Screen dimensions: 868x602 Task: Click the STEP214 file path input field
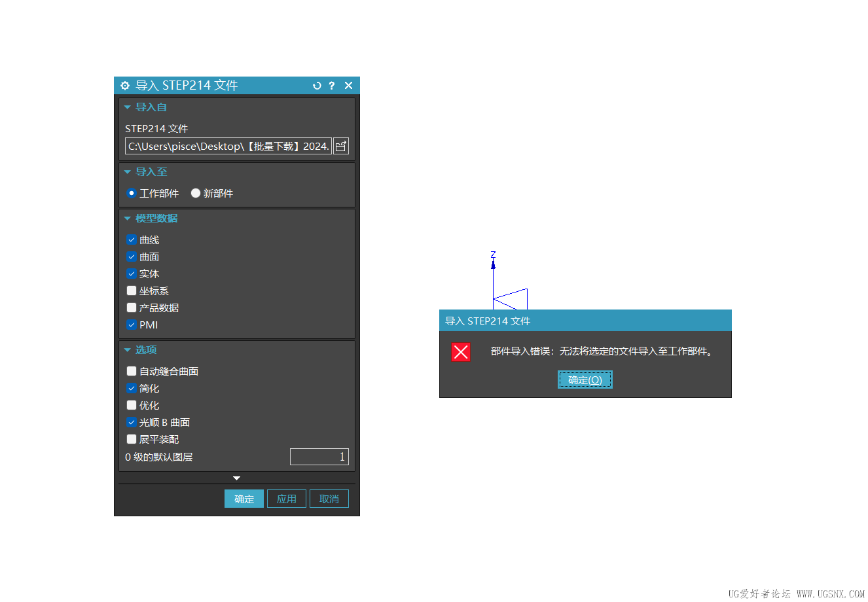pos(228,146)
